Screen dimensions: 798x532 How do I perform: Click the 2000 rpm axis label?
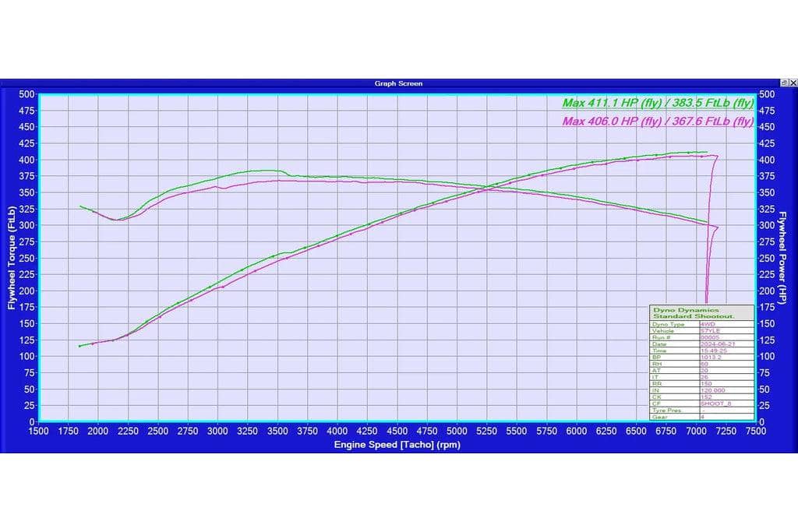click(x=98, y=432)
